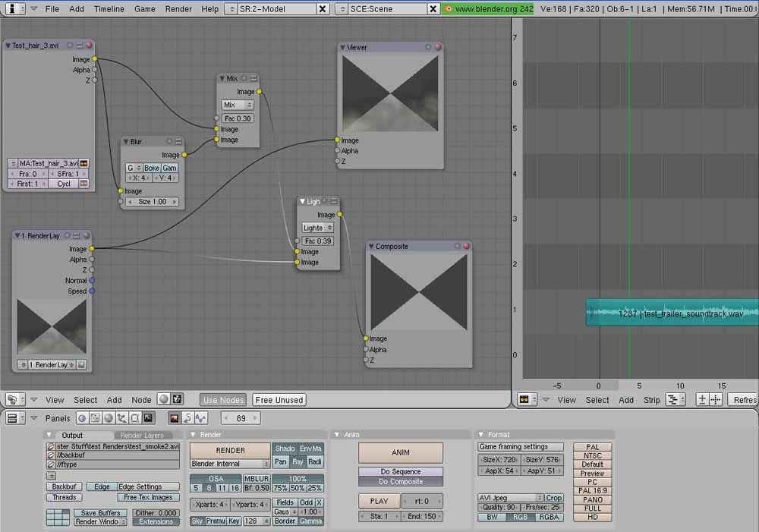Toggle the Shado shadows button
The height and width of the screenshot is (532, 759).
pyautogui.click(x=285, y=449)
